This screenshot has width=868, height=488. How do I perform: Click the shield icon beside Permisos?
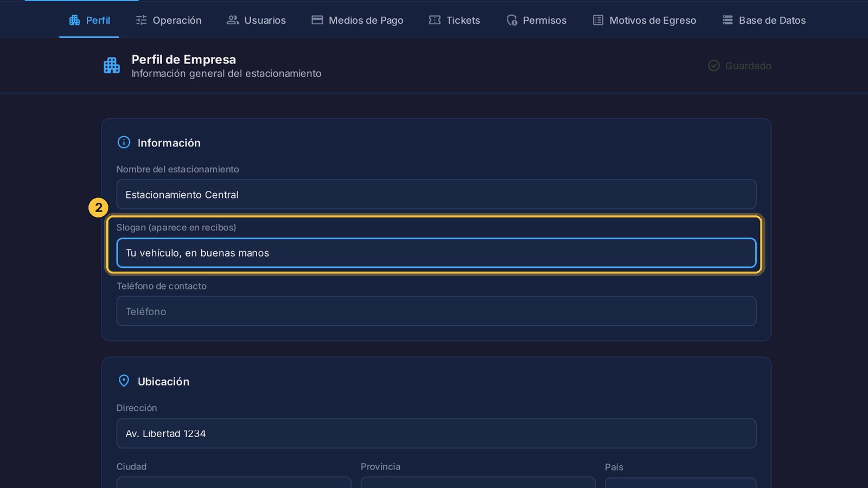(x=512, y=20)
